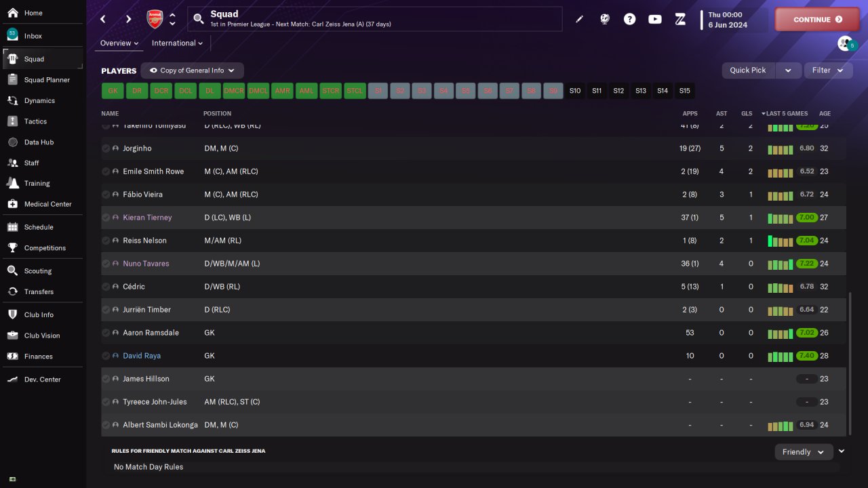Screen dimensions: 868x488
Task: Select the checkbox beside David Raya
Action: pos(106,356)
